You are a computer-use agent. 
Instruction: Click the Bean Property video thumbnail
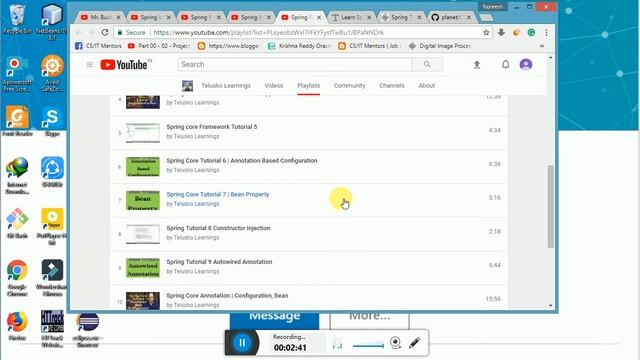tap(142, 200)
